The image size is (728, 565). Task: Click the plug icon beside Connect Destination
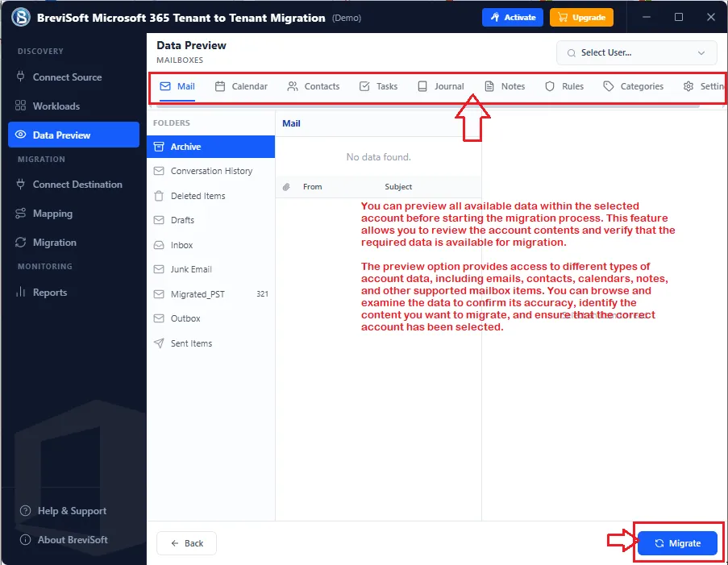tap(20, 184)
